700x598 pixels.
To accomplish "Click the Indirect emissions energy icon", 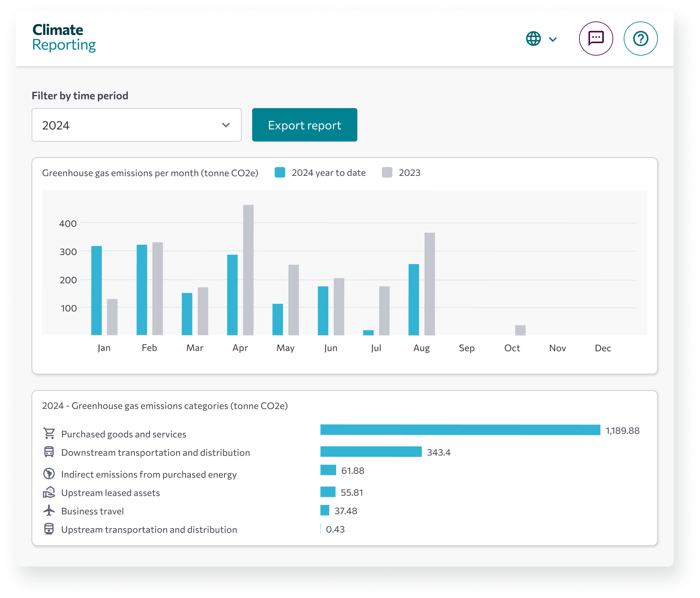I will [x=49, y=474].
